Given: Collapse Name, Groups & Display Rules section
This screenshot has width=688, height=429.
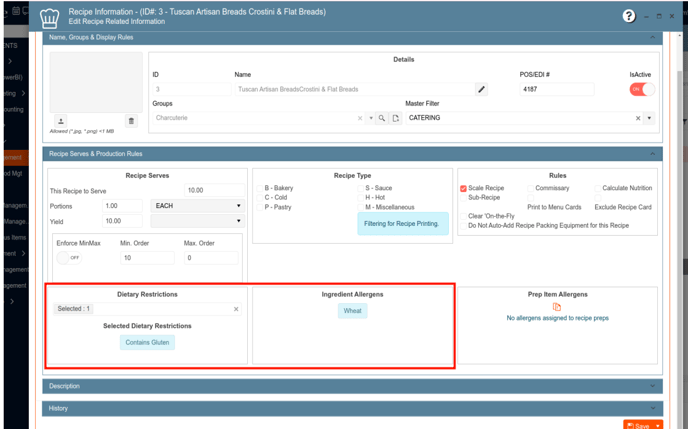Looking at the screenshot, I should pos(652,37).
